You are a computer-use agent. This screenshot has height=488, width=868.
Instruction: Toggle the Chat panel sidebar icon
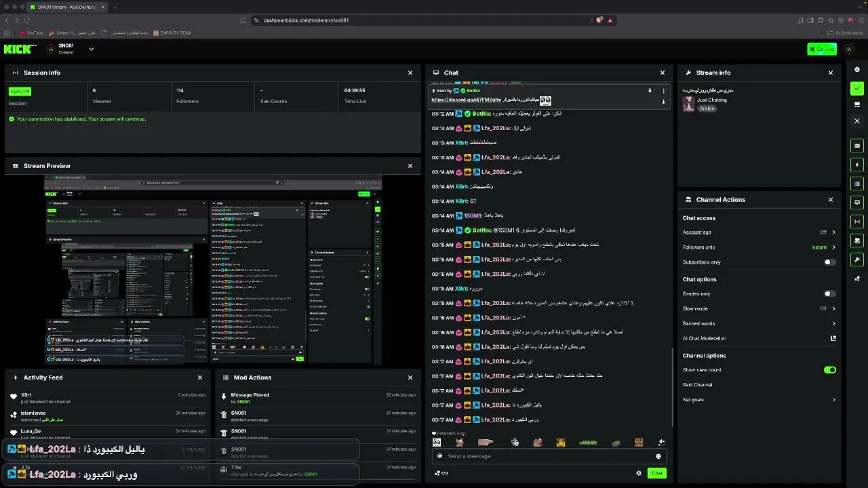(857, 203)
